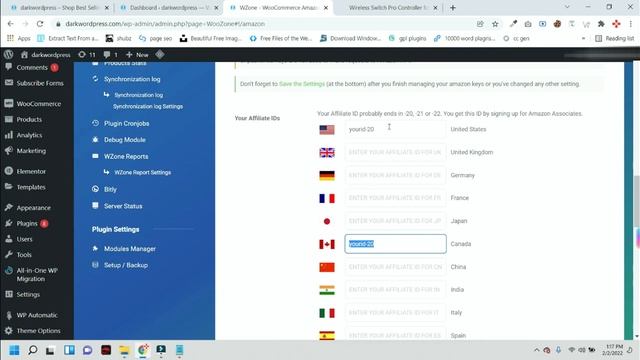Open Appearance in WordPress sidebar

pos(33,208)
